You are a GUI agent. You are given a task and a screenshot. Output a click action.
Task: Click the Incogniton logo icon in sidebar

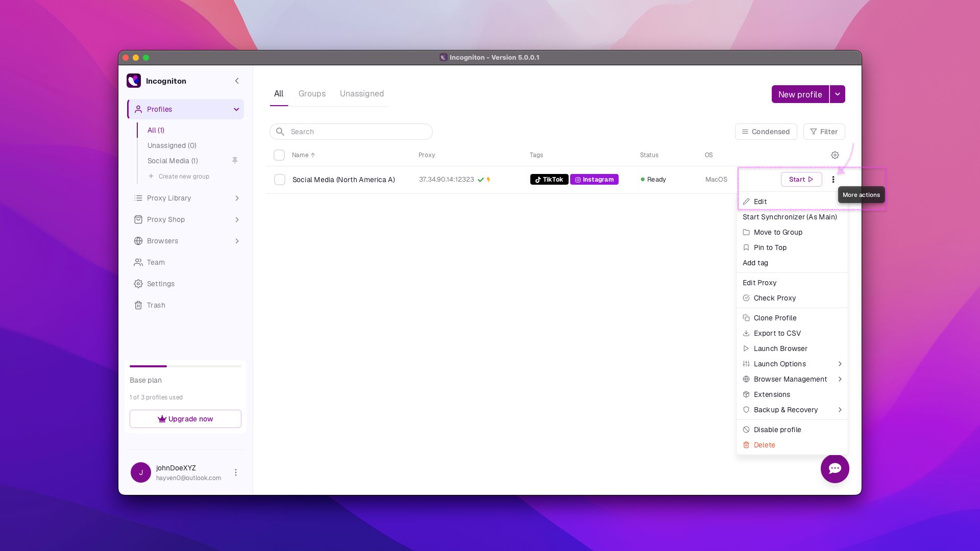click(x=134, y=81)
